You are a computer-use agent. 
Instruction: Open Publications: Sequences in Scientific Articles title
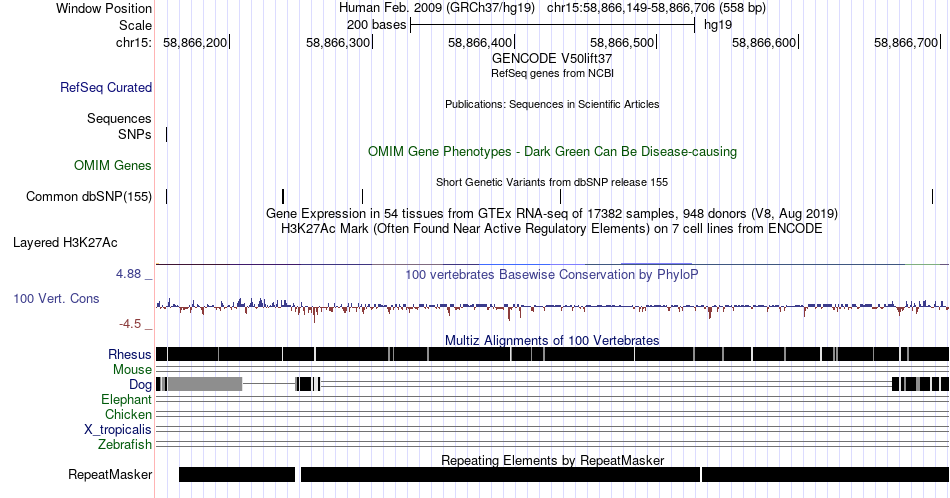click(552, 104)
